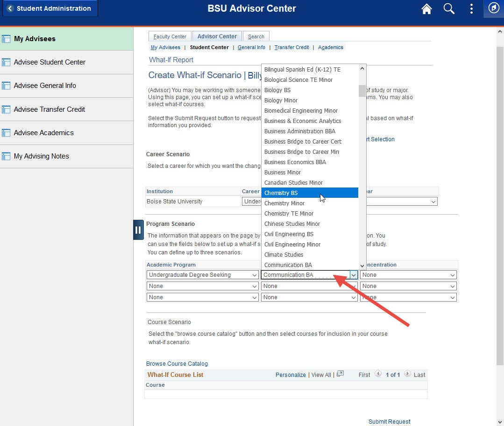Viewport: 504px width, 426px height.
Task: Expand Undergraduate Degree Seeking program dropdown
Action: click(202, 275)
